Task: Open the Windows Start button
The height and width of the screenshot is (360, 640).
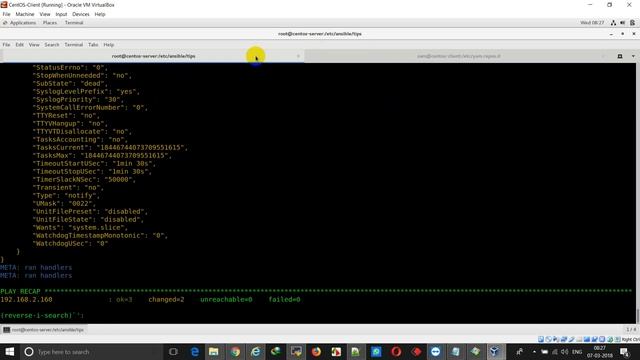Action: coord(10,351)
